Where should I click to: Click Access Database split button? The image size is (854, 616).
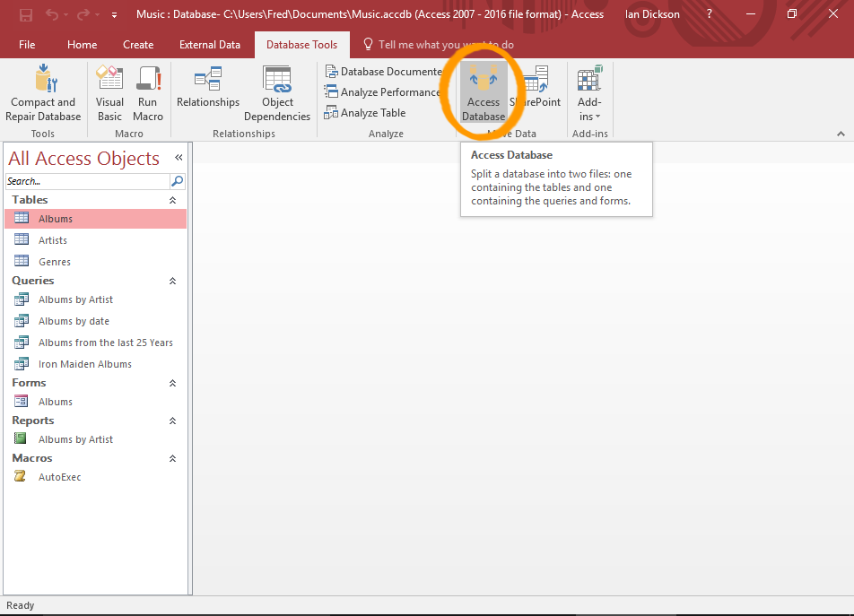pyautogui.click(x=484, y=92)
